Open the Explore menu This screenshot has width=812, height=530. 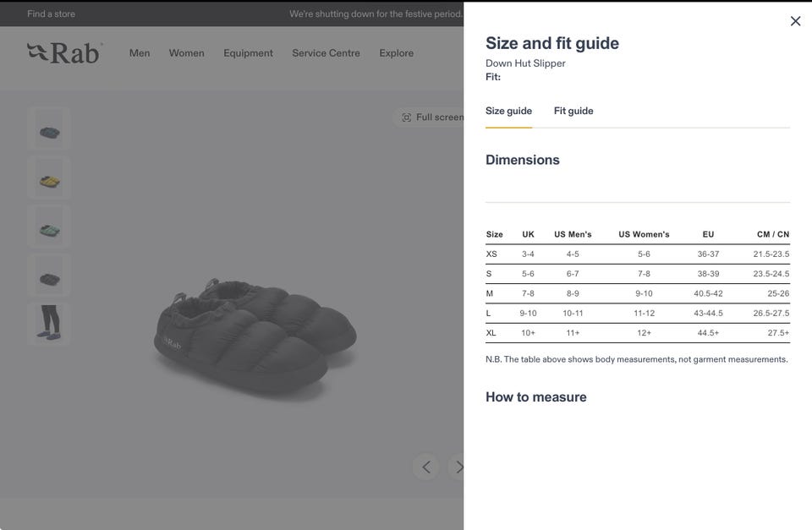[x=396, y=53]
